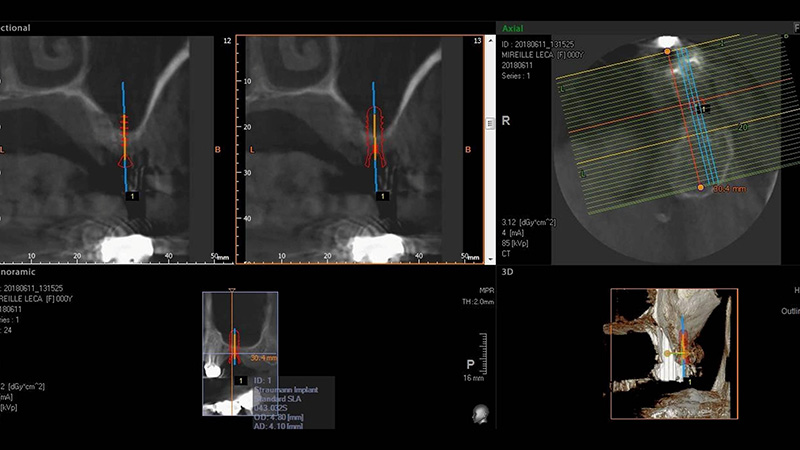Click the yellow handle in the 3D view
Screen dimensions: 800x450
click(667, 353)
